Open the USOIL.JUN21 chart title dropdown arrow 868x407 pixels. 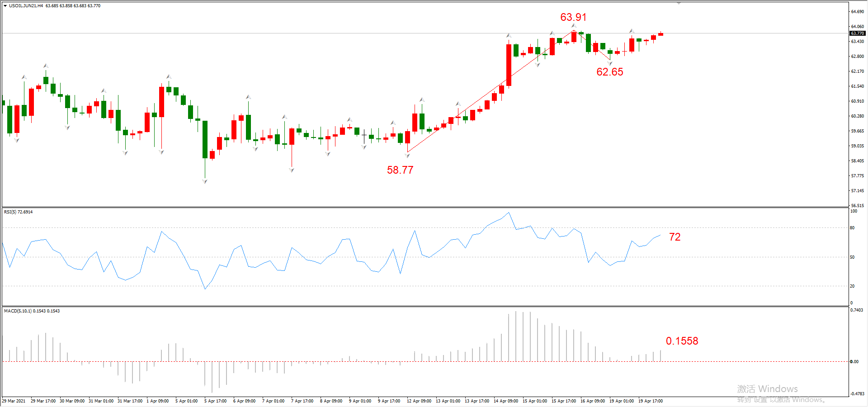click(x=5, y=6)
